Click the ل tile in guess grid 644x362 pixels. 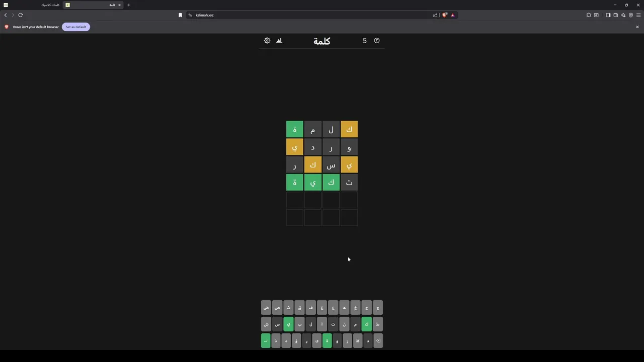click(331, 130)
